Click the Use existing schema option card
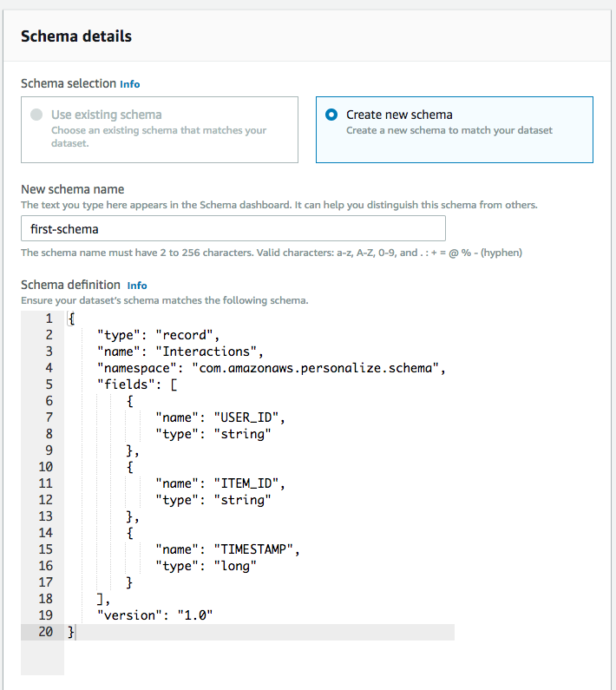 click(160, 130)
